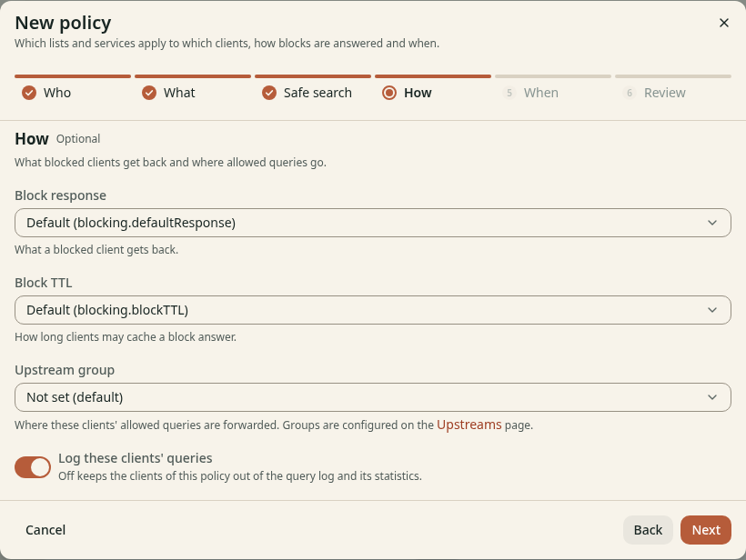
Task: Click the "Off keeps the clients" description
Action: (x=240, y=475)
